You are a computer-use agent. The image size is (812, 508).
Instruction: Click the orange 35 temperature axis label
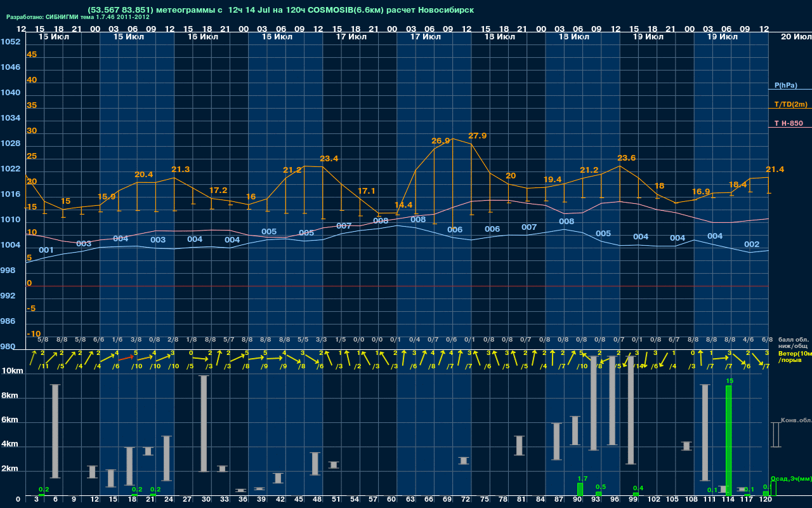point(32,105)
